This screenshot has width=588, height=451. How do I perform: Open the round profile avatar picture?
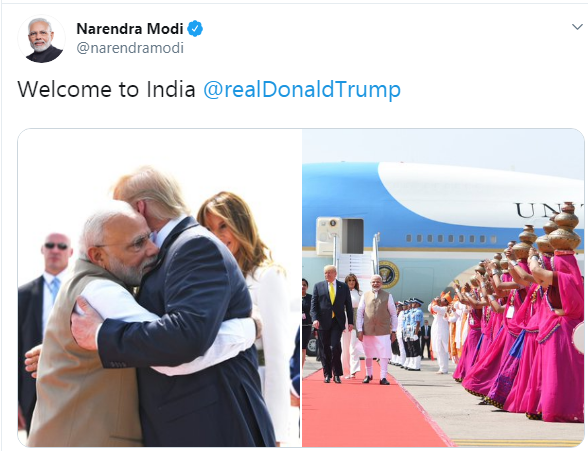point(41,39)
